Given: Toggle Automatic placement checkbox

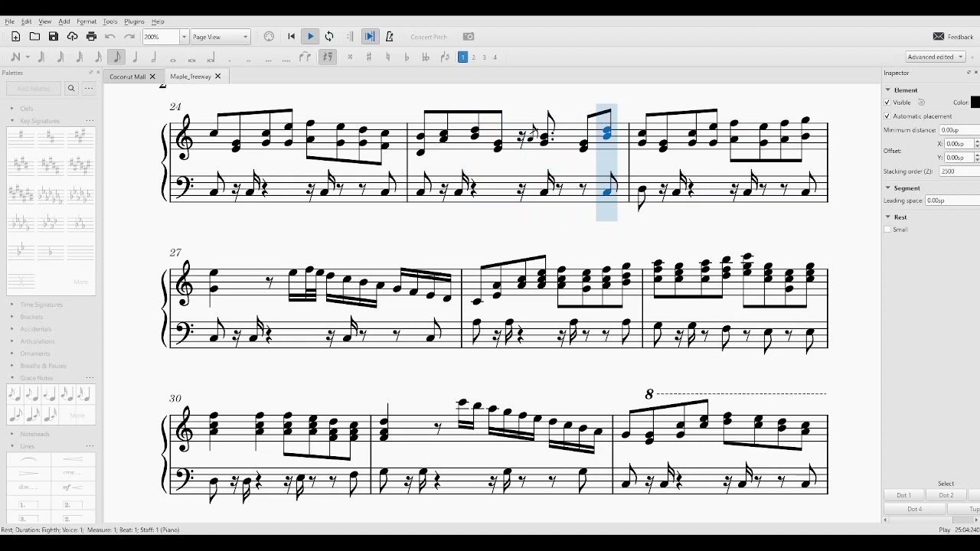Looking at the screenshot, I should point(887,116).
